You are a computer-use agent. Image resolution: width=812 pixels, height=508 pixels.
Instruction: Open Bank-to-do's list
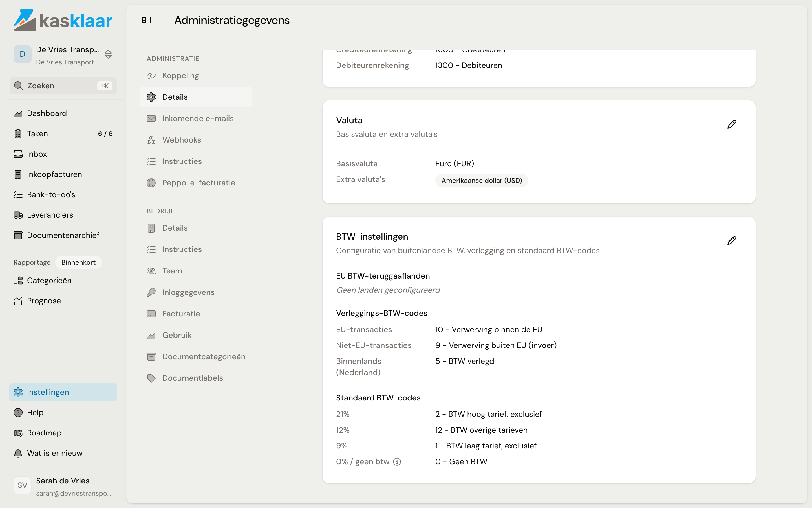pos(63,195)
